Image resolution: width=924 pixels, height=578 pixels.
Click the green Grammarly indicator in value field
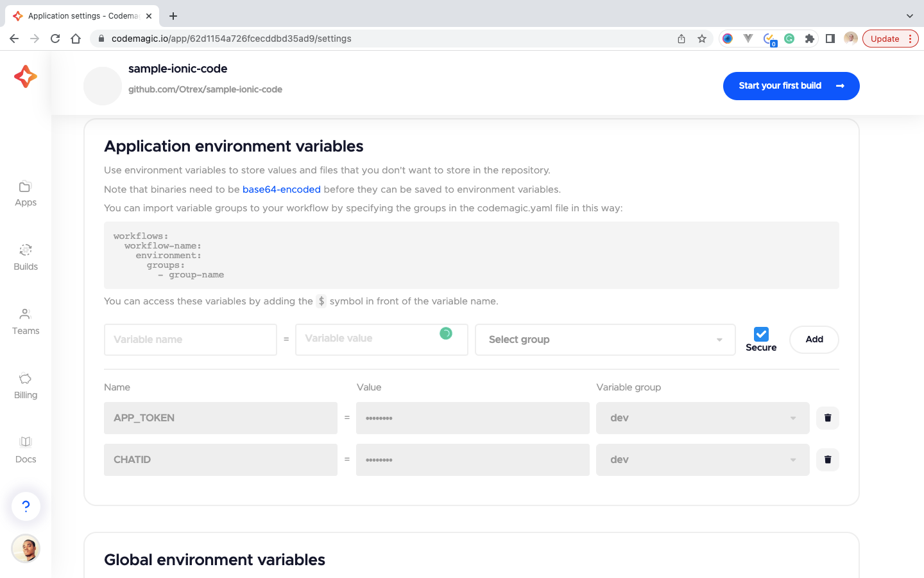446,333
